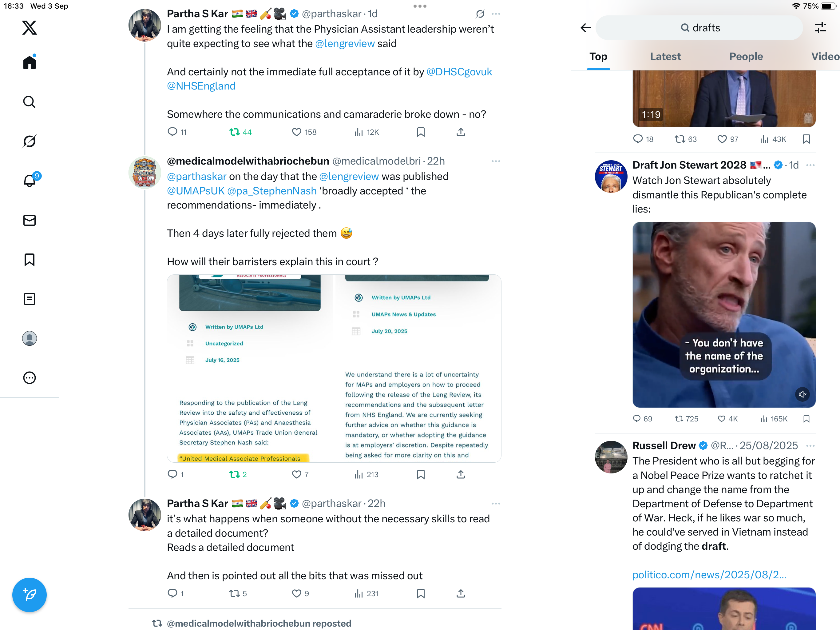Open Lists icon in left sidebar
The image size is (840, 630).
coord(29,299)
